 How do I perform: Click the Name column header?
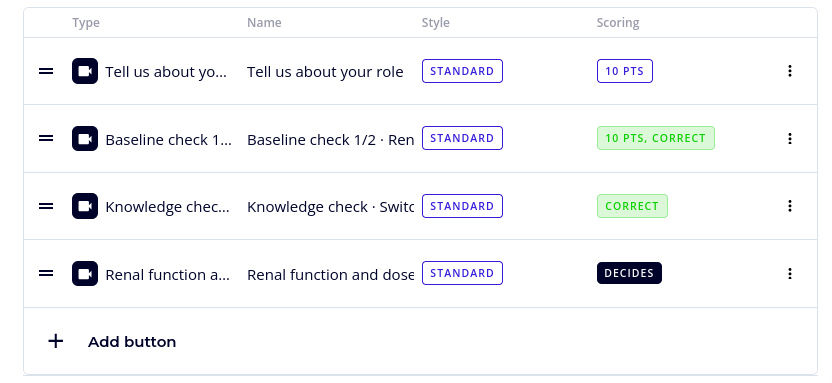[x=264, y=23]
